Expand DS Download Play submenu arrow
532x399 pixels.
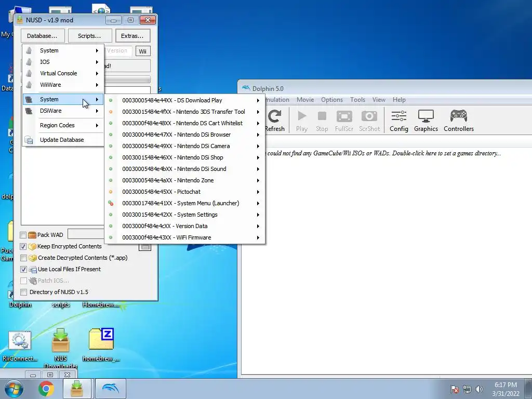(258, 100)
